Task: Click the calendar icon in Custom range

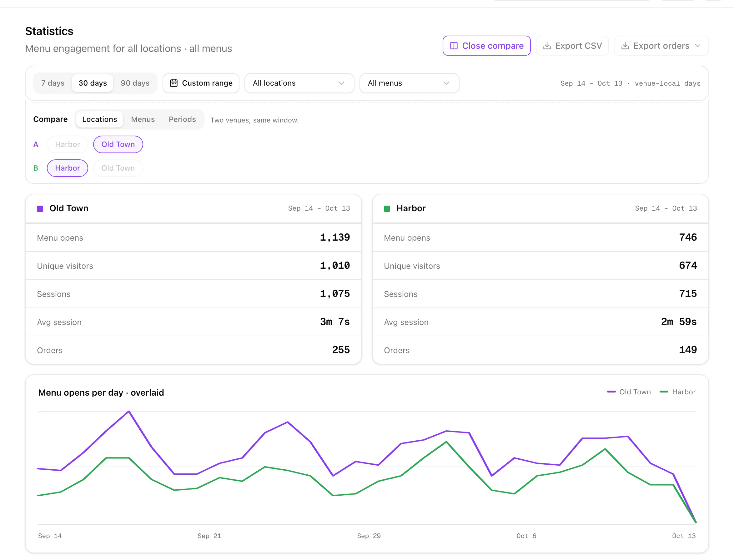Action: coord(174,83)
